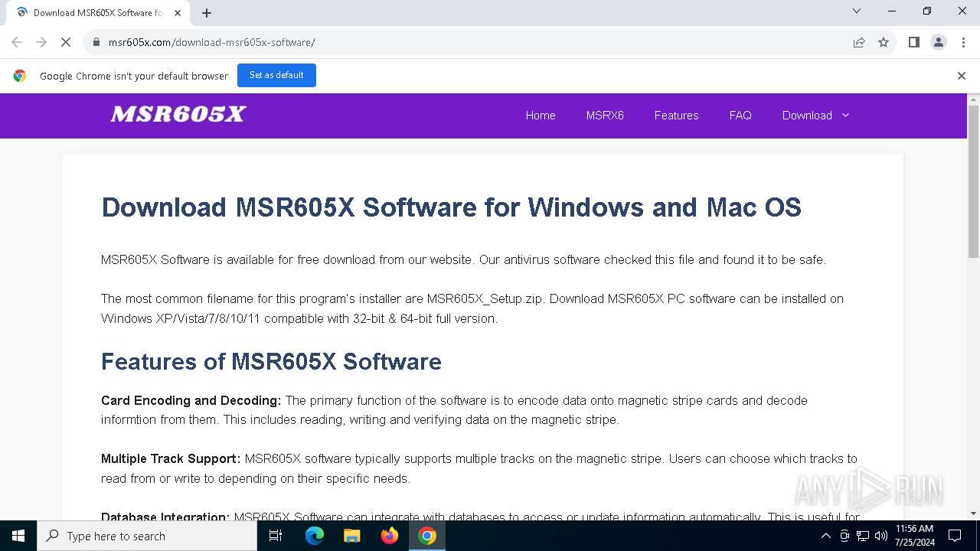This screenshot has width=980, height=551.
Task: Go to the Home menu item
Action: tap(541, 116)
